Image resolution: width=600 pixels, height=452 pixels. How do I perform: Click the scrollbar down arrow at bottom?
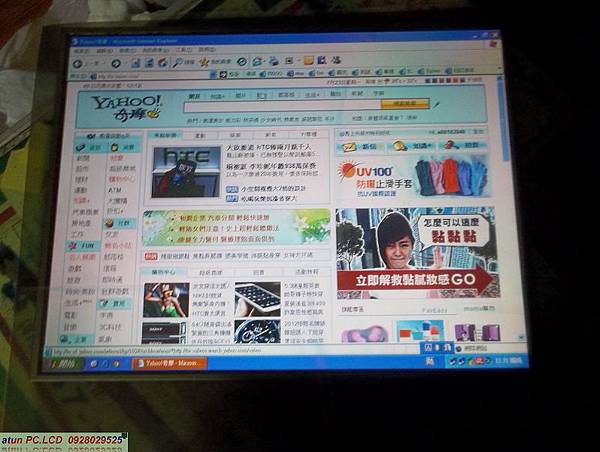point(521,337)
